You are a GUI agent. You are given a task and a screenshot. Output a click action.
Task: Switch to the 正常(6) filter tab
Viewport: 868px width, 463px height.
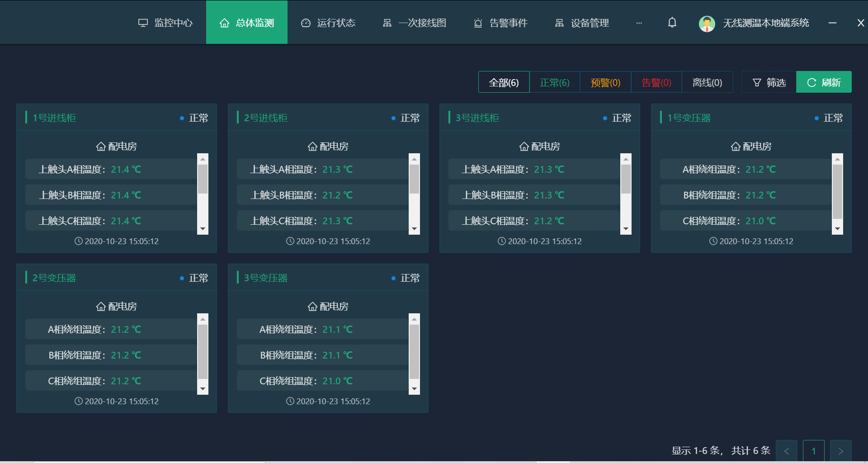pos(555,82)
